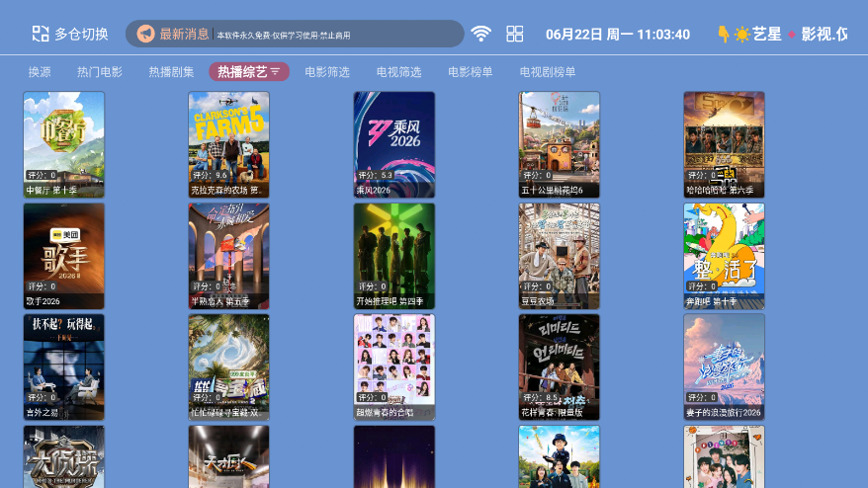The height and width of the screenshot is (488, 868).
Task: Open the 哈哈哈哈哈 第六季 poster
Action: pyautogui.click(x=724, y=144)
